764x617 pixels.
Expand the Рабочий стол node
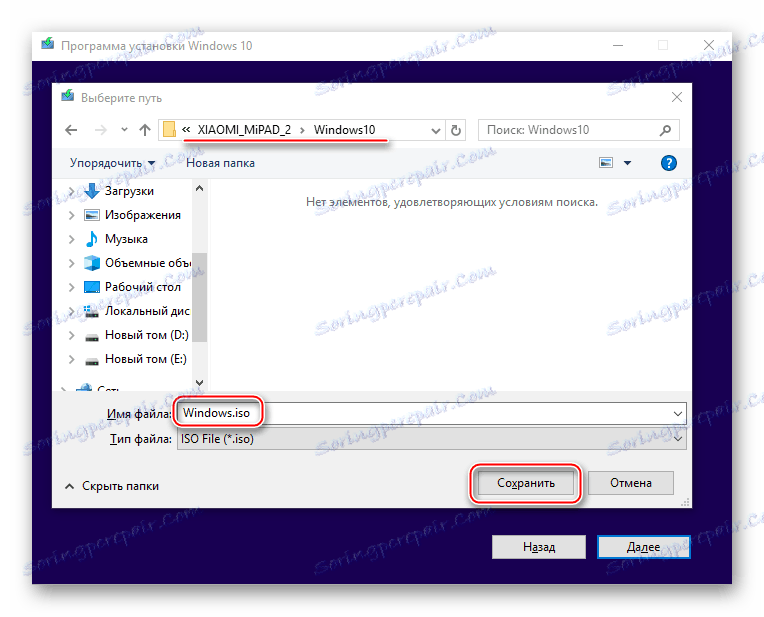pos(72,287)
